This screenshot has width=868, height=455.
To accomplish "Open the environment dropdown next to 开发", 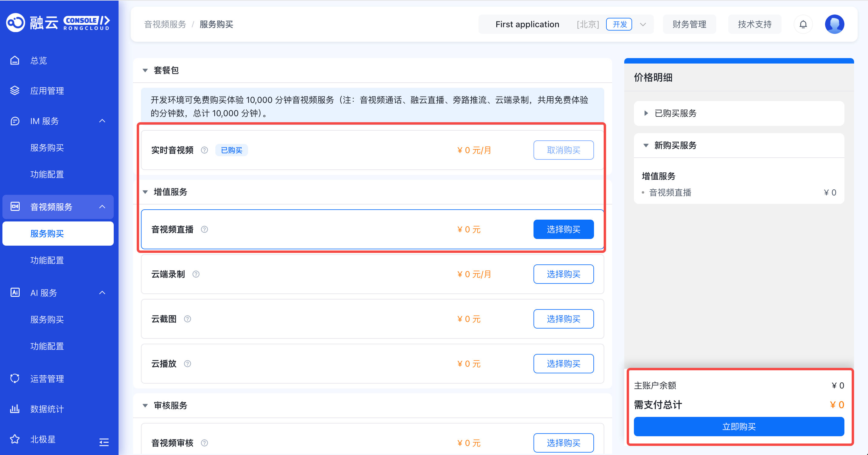I will 643,24.
